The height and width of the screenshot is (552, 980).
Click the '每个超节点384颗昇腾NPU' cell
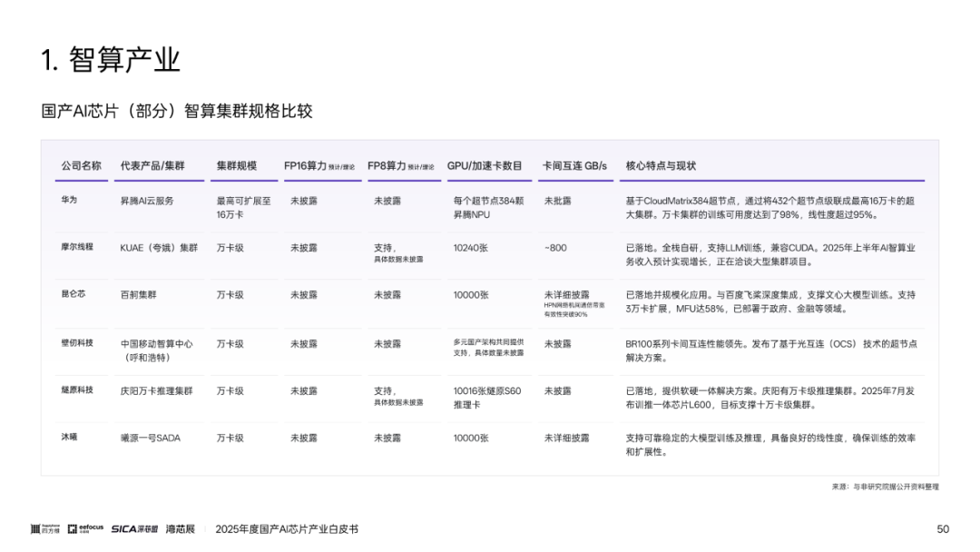coord(489,208)
